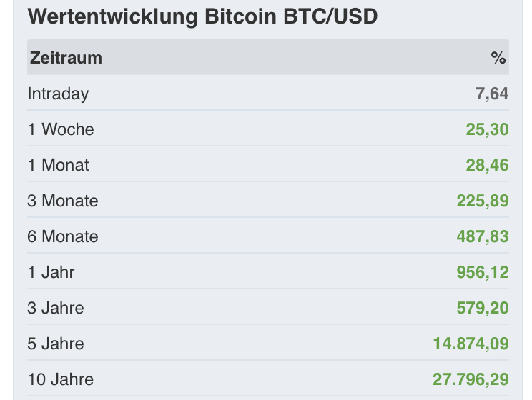Click the 487,83 percentage value

[x=483, y=236]
